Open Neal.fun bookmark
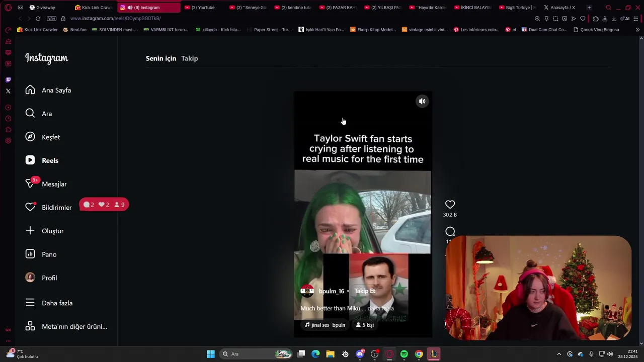644x362 pixels. point(74,30)
